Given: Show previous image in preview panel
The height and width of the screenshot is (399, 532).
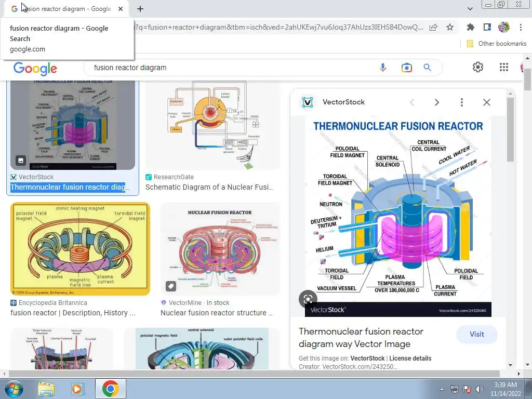Looking at the screenshot, I should click(412, 102).
